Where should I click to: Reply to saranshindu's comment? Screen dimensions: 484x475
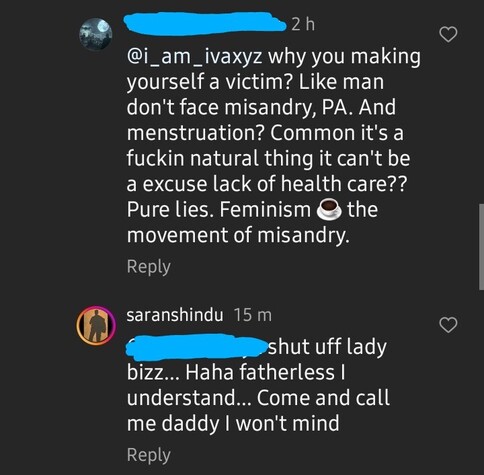tap(149, 455)
